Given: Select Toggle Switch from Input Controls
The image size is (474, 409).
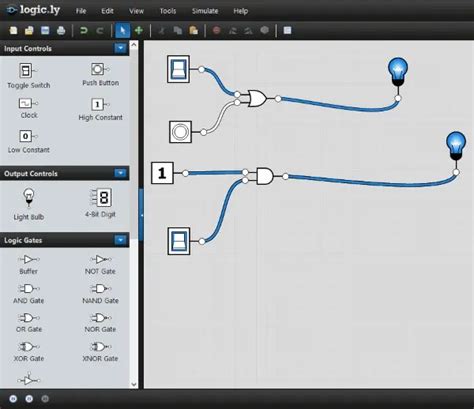Looking at the screenshot, I should point(29,76).
